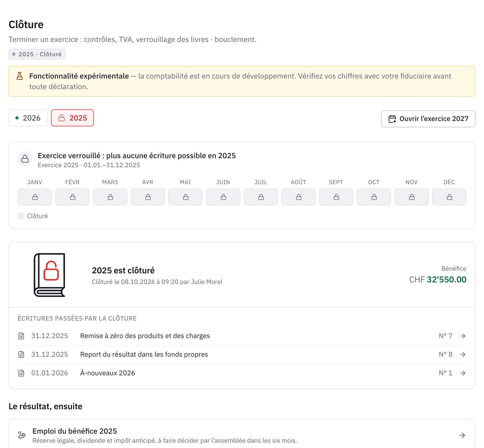This screenshot has height=448, width=484.
Task: Open the À-nouveaux 2026 entry
Action: 242,373
